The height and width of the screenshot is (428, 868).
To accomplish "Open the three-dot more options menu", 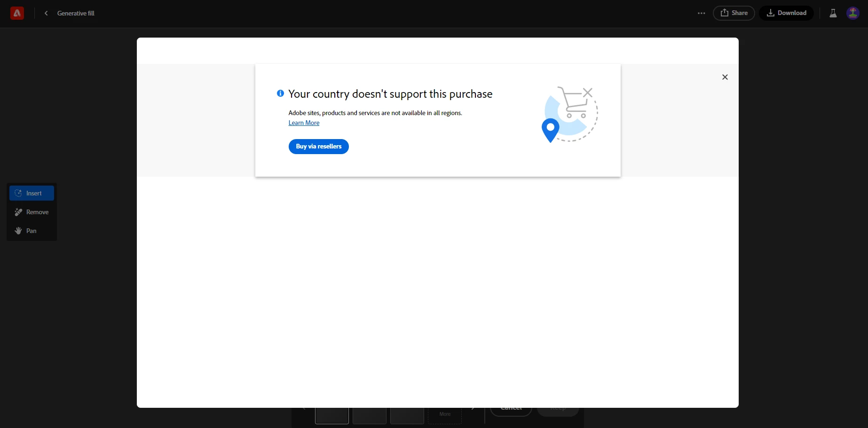I will pyautogui.click(x=701, y=13).
